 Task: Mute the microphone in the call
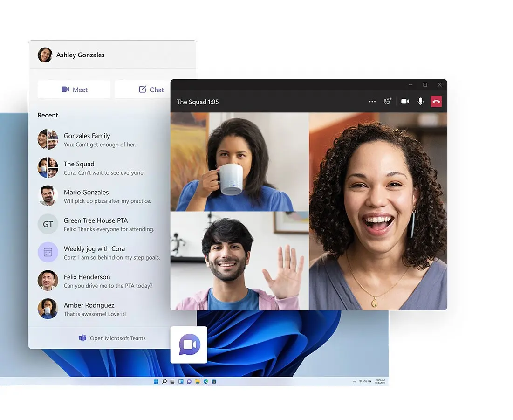click(x=420, y=102)
